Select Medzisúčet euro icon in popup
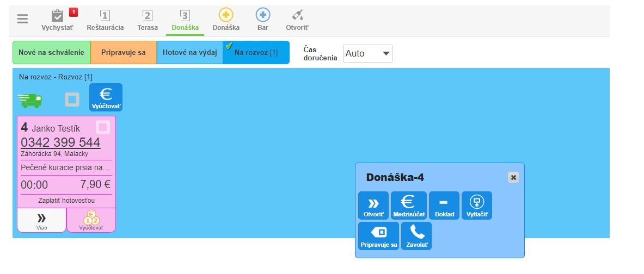 [408, 205]
